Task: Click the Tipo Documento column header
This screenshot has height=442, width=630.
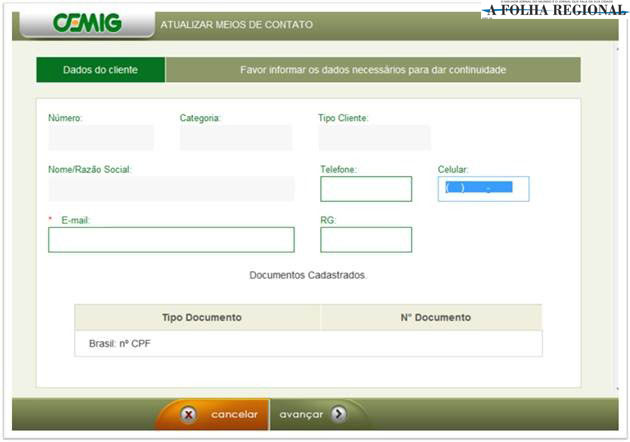Action: click(x=201, y=317)
